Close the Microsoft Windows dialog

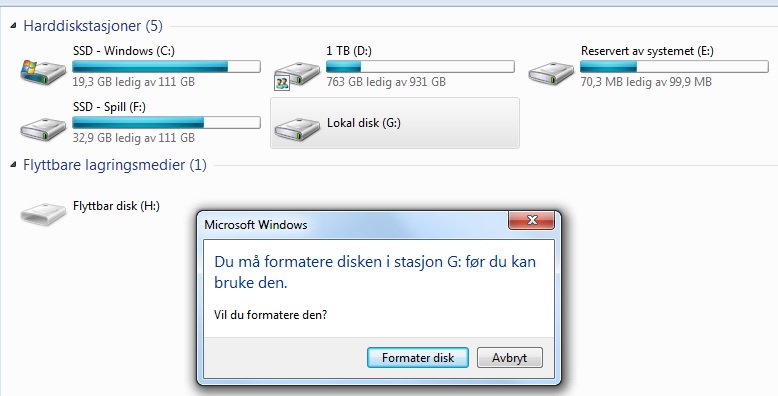tap(531, 220)
